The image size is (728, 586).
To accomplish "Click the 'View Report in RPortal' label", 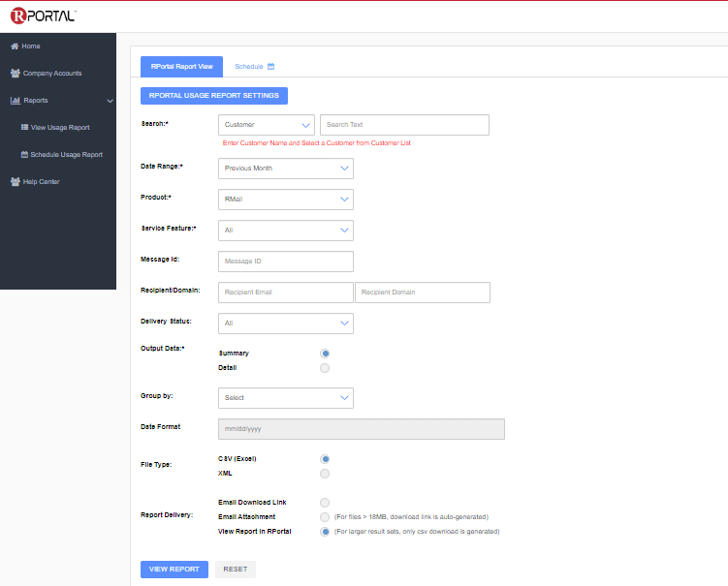I will click(x=254, y=532).
